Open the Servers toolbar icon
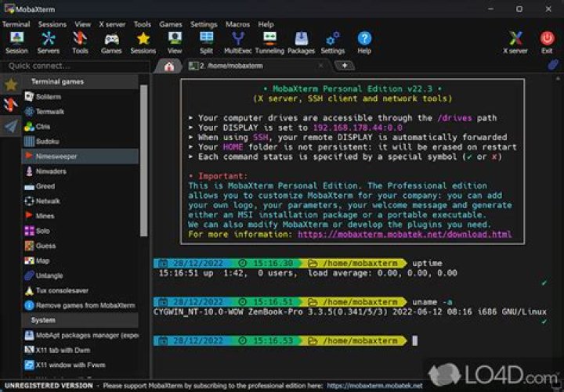This screenshot has width=564, height=392. [x=49, y=43]
